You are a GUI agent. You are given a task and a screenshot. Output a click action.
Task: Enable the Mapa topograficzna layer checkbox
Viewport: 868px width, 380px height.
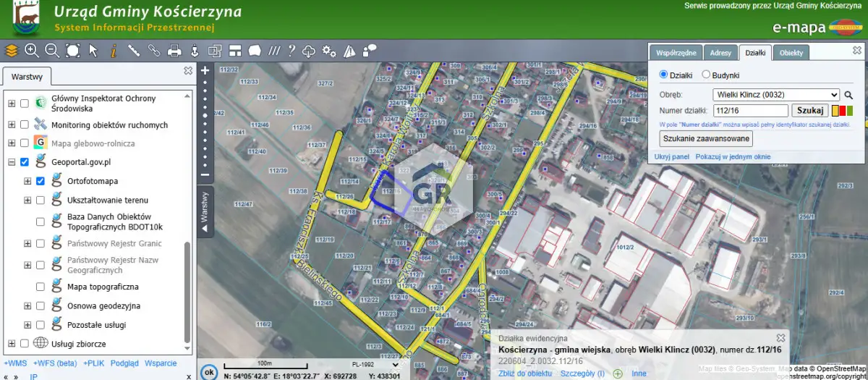[x=41, y=287]
